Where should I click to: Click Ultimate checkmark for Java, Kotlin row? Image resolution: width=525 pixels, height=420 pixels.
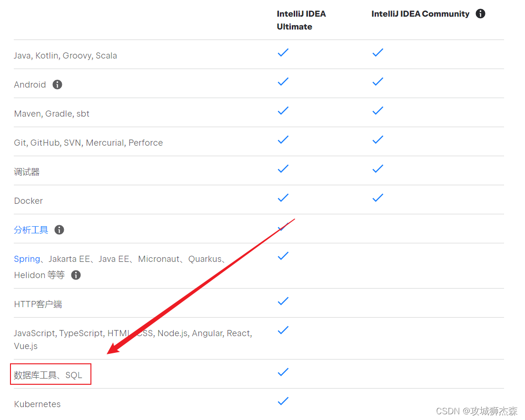pos(283,52)
